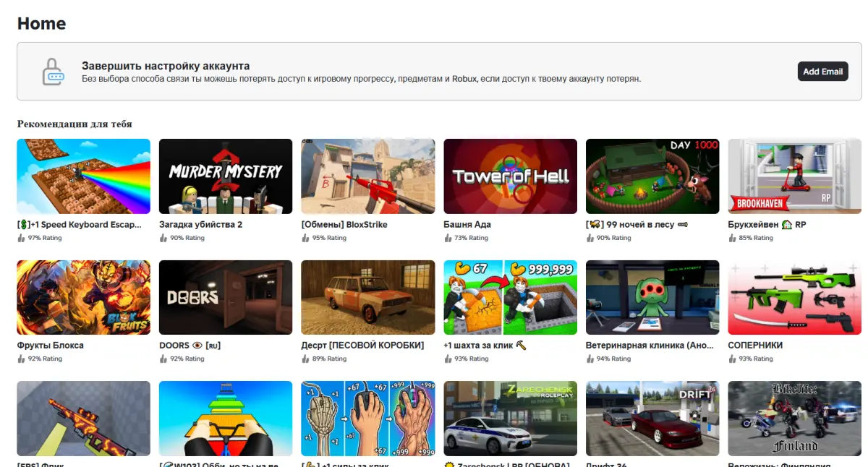
Task: Open the dusty orange car thumbnail
Action: click(x=368, y=297)
